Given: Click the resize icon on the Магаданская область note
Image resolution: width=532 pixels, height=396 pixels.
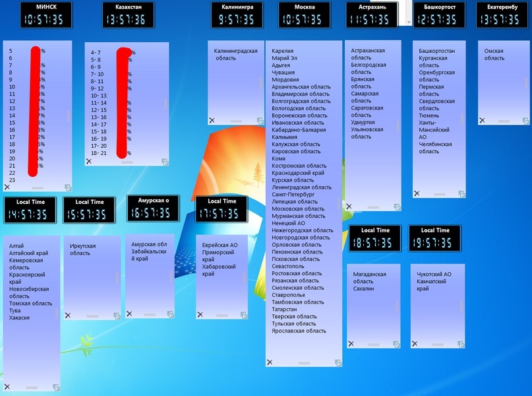Looking at the screenshot, I should tap(396, 345).
